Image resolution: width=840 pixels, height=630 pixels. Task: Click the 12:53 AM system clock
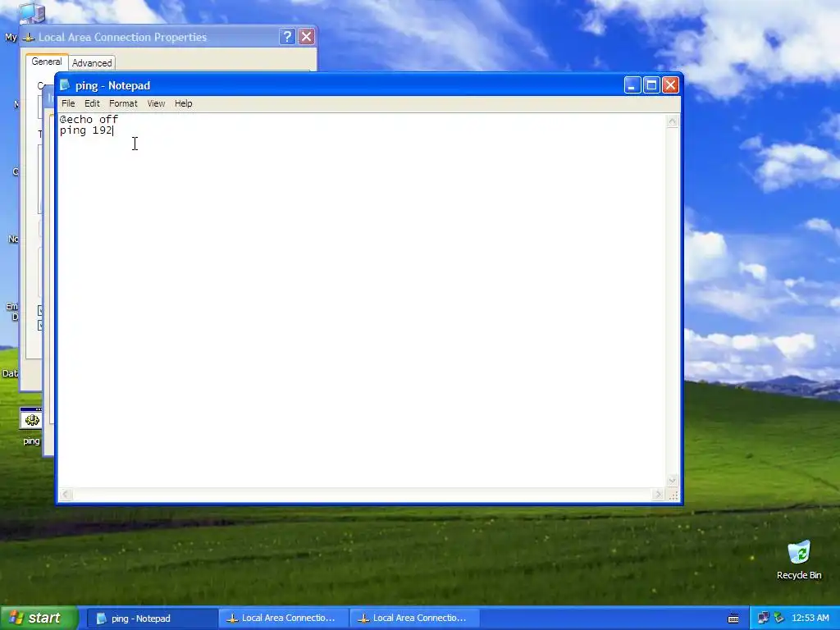pyautogui.click(x=810, y=619)
